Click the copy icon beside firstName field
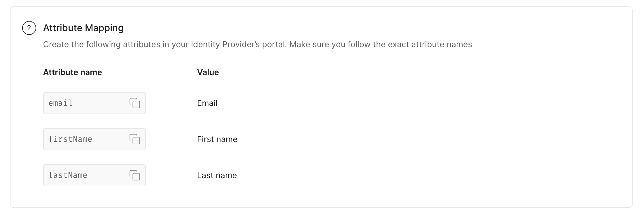The height and width of the screenshot is (216, 644). (135, 139)
